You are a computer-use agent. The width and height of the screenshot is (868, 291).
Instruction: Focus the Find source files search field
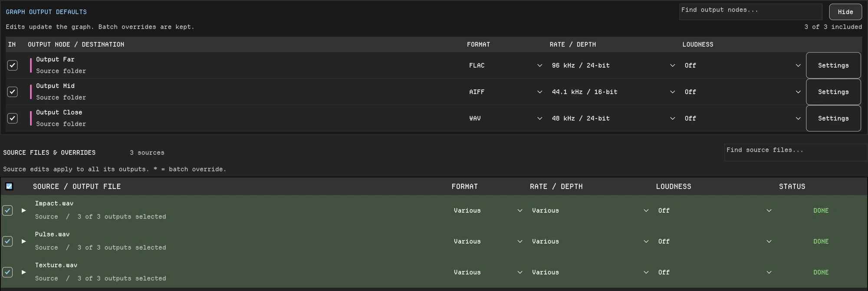pyautogui.click(x=796, y=152)
